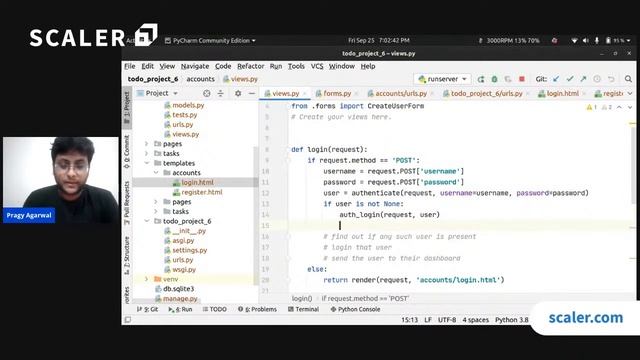Toggle the Pull Requests side panel
640x360 pixels.
[127, 202]
